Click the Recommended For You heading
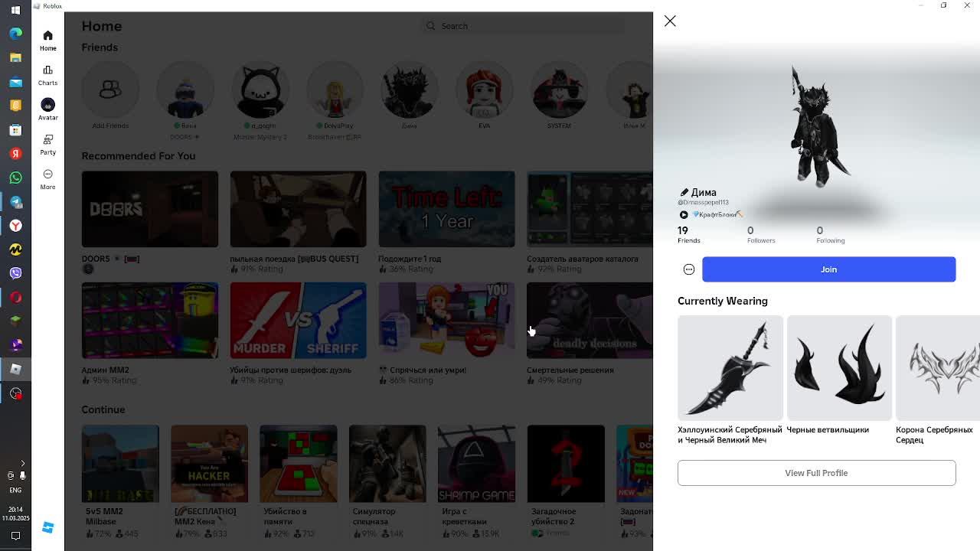The image size is (980, 551). 139,156
